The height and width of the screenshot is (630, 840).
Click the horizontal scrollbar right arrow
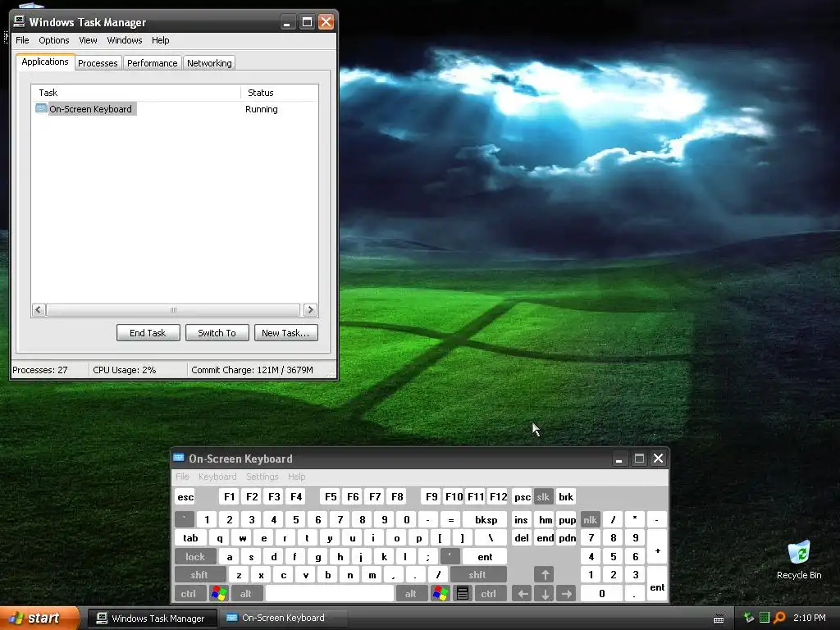(310, 309)
